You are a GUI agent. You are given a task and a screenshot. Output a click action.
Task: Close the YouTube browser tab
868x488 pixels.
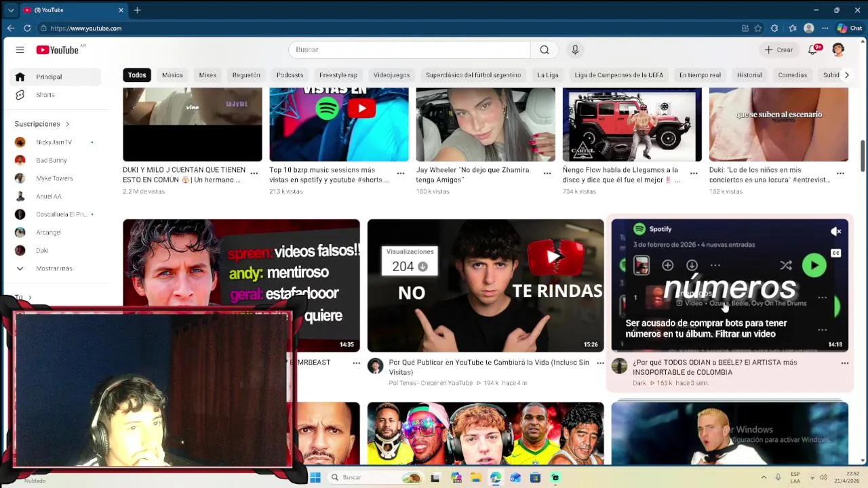coord(121,10)
